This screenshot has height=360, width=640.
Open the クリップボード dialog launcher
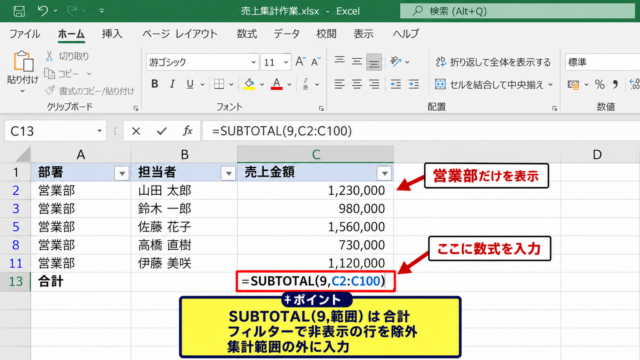click(136, 108)
